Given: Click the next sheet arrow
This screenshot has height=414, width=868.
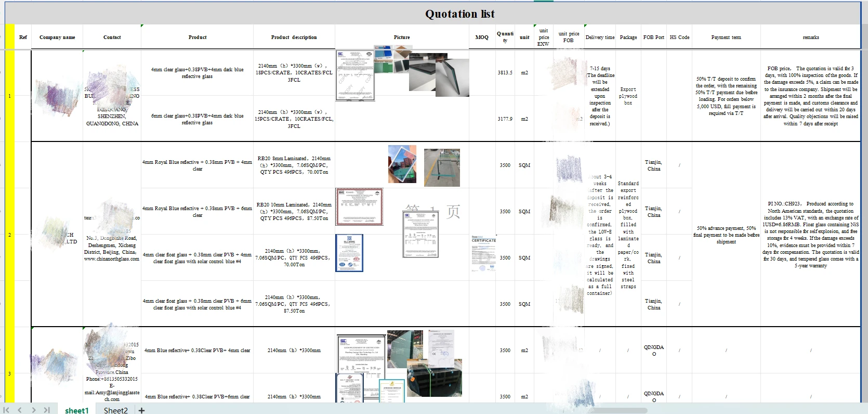Looking at the screenshot, I should pyautogui.click(x=34, y=410).
